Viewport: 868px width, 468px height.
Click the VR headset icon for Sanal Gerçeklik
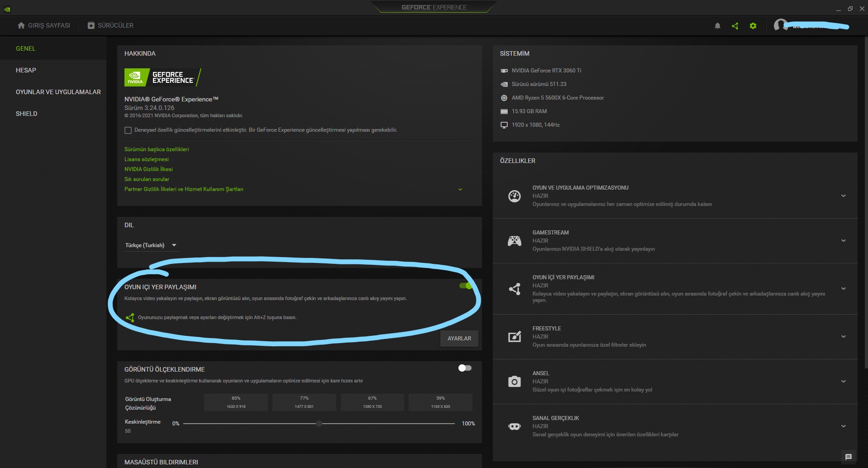[515, 426]
